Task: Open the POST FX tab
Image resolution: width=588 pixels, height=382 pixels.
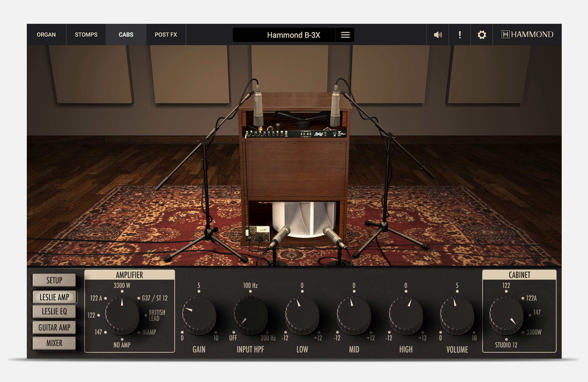Action: [166, 35]
